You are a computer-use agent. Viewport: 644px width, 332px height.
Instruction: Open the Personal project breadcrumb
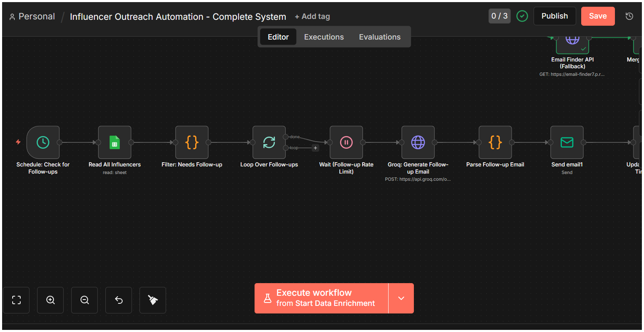click(x=32, y=16)
